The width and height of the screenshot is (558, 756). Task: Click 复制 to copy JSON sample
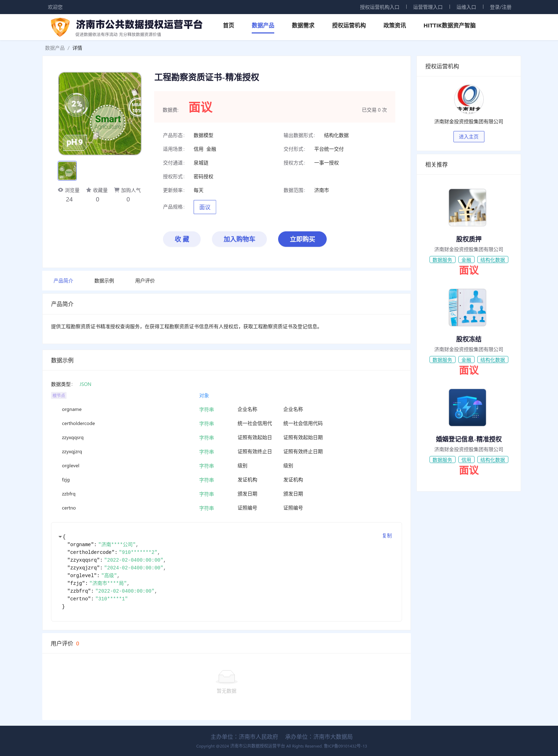point(387,536)
